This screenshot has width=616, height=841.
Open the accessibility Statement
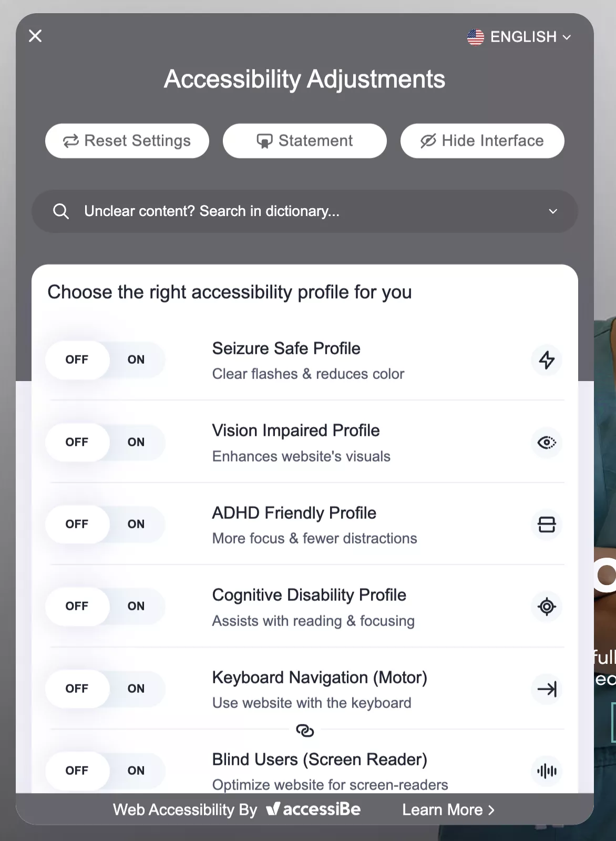pos(305,141)
